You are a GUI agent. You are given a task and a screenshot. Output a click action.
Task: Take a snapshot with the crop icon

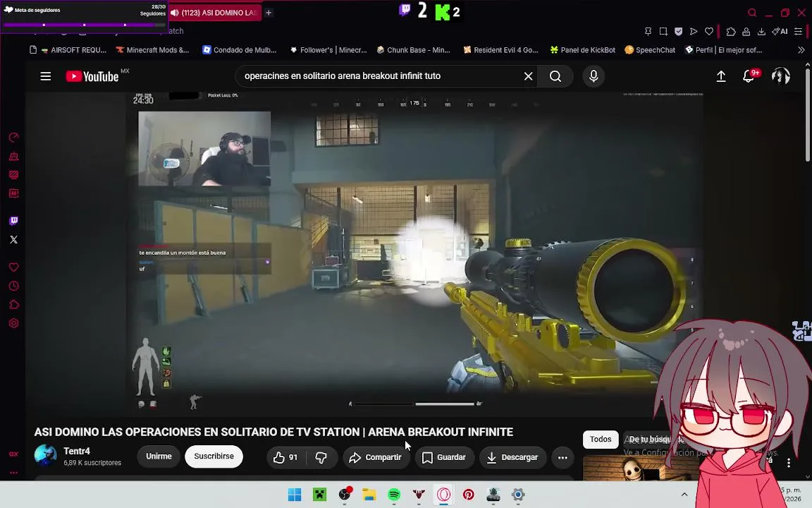pyautogui.click(x=663, y=32)
